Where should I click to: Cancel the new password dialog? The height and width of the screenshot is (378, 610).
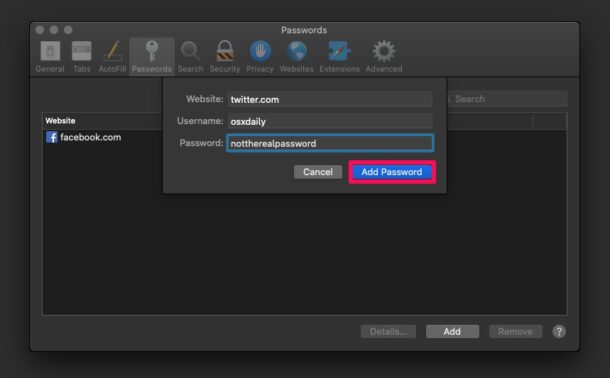pos(318,172)
